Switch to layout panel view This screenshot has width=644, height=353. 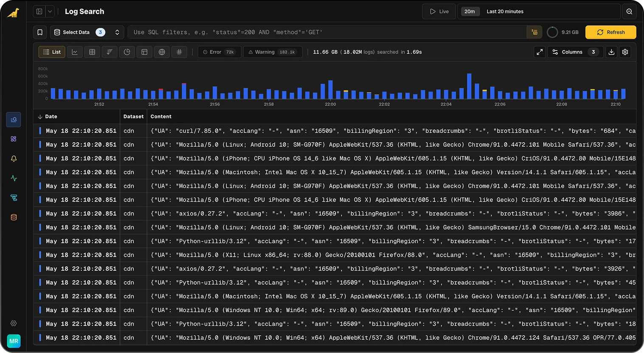(144, 52)
